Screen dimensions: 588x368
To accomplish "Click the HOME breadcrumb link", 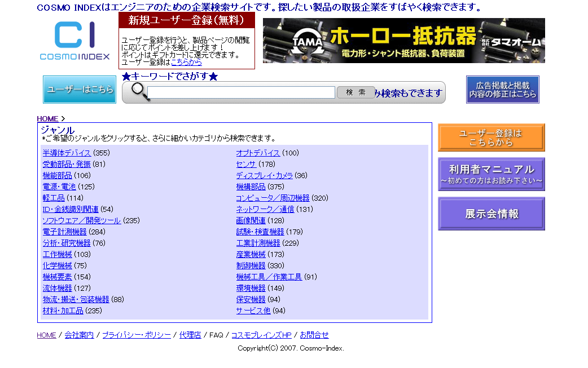I will pyautogui.click(x=47, y=119).
